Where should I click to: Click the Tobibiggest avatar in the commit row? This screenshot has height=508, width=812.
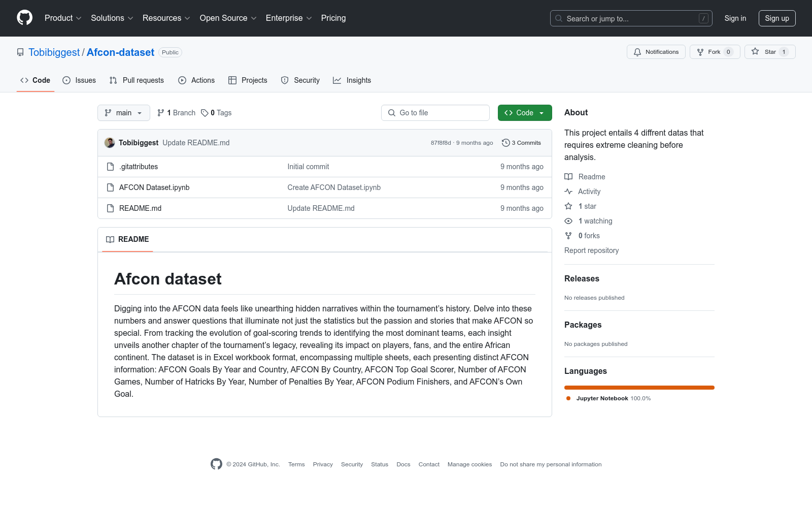coord(110,143)
